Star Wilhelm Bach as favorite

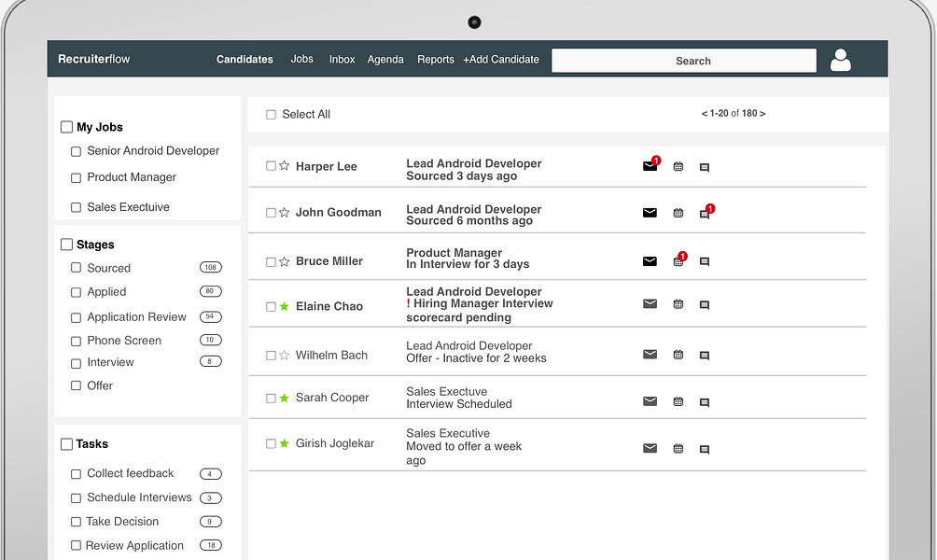point(285,355)
